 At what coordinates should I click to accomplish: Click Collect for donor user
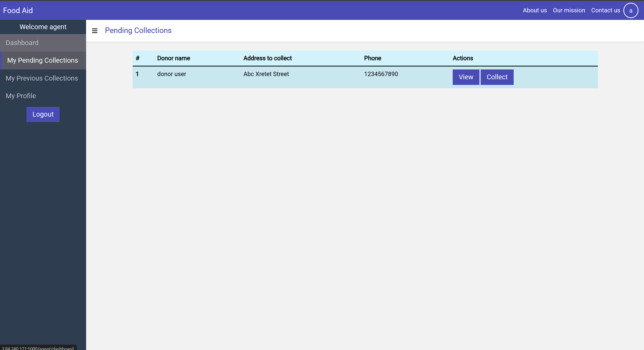(x=497, y=77)
